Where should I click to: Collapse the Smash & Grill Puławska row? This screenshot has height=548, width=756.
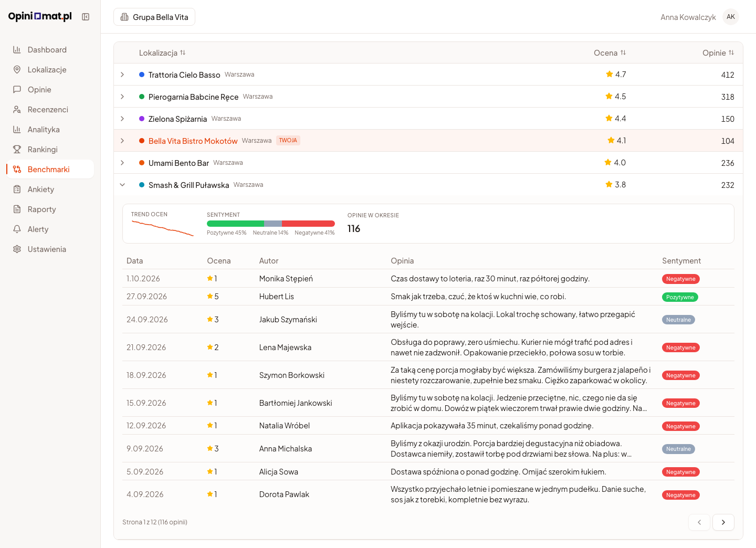pyautogui.click(x=122, y=185)
